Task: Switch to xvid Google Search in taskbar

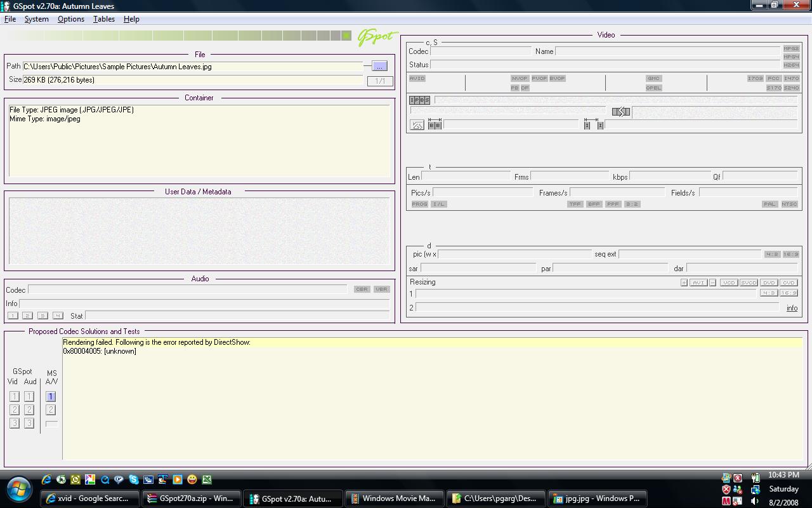Action: (x=90, y=498)
